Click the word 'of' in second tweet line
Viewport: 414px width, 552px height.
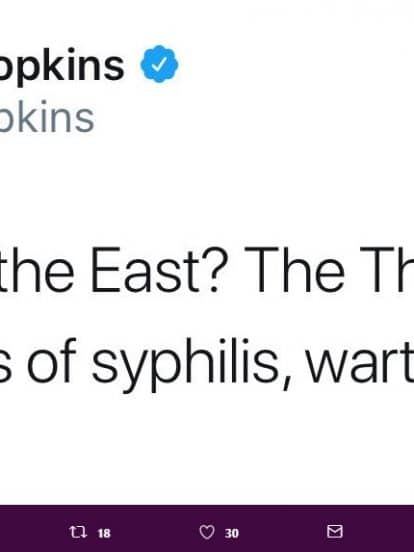52,360
